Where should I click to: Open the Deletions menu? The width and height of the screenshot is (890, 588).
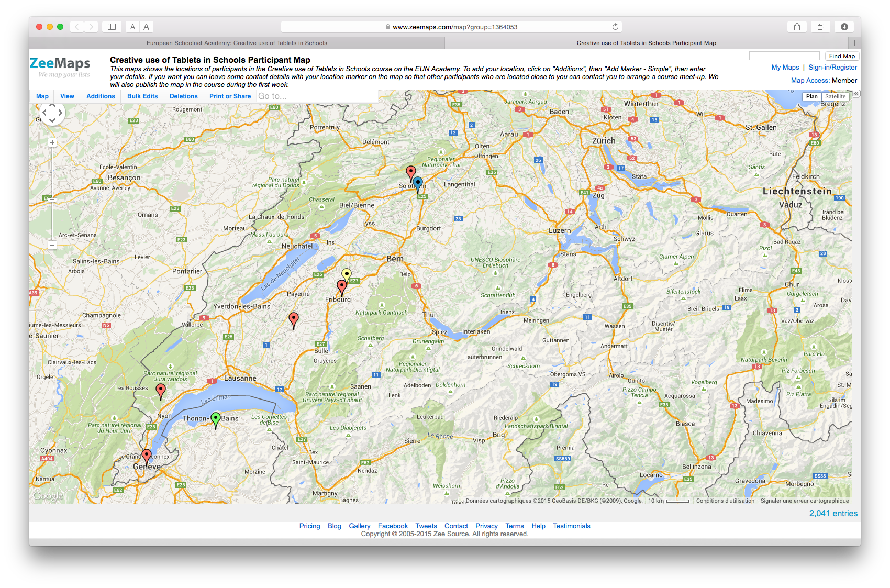click(x=183, y=96)
